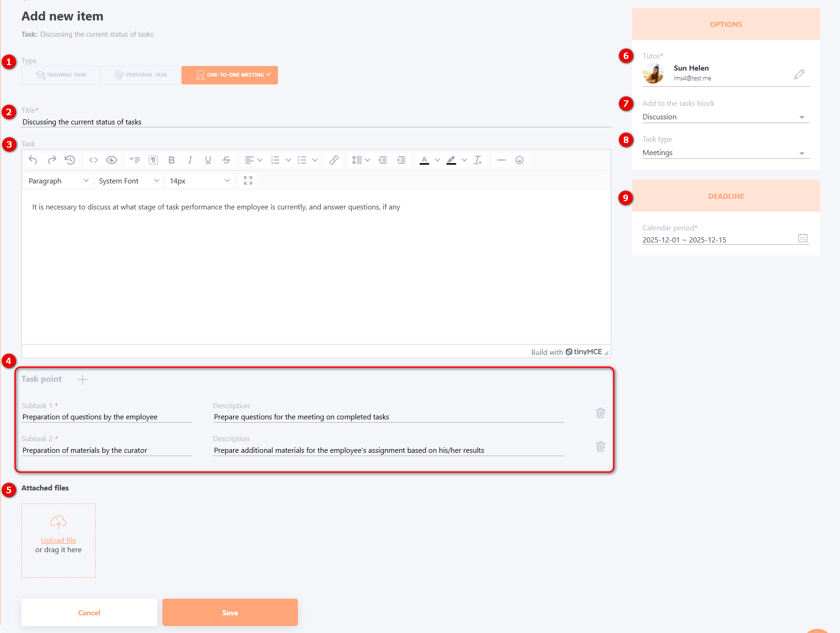Click into the Title input field
This screenshot has height=633, width=840.
tap(316, 122)
